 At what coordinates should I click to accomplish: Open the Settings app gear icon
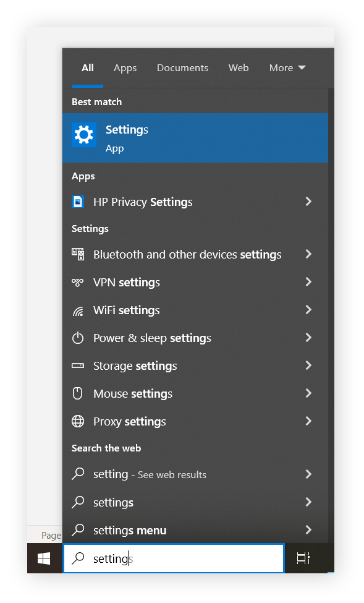point(84,134)
